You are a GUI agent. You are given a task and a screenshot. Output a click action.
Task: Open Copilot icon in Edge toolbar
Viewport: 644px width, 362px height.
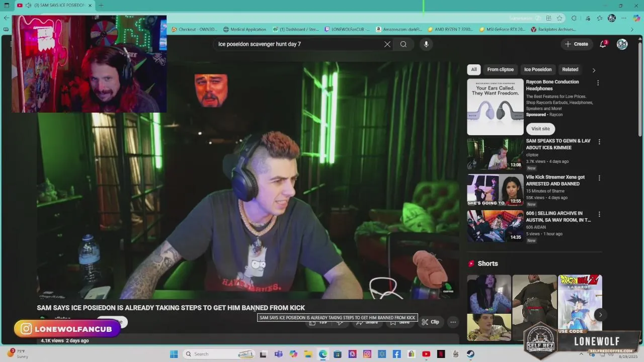(x=636, y=18)
